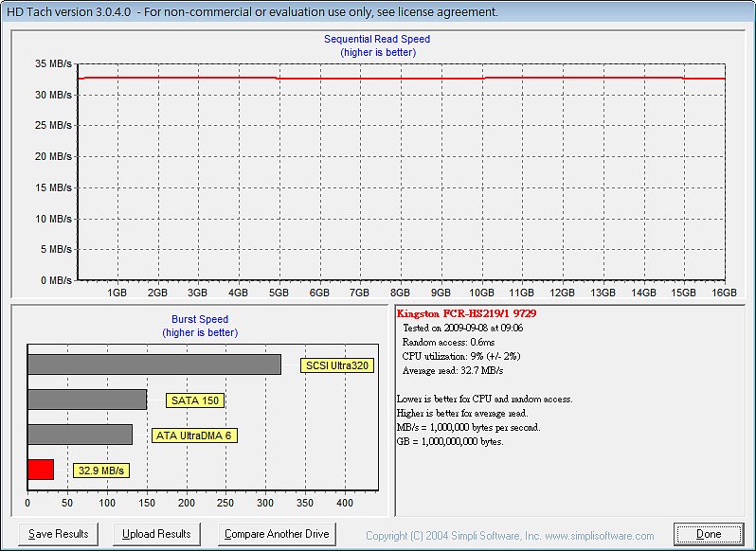
Task: Select the 'Tested on 2009-09-08 at 09:06' line
Action: [x=463, y=328]
